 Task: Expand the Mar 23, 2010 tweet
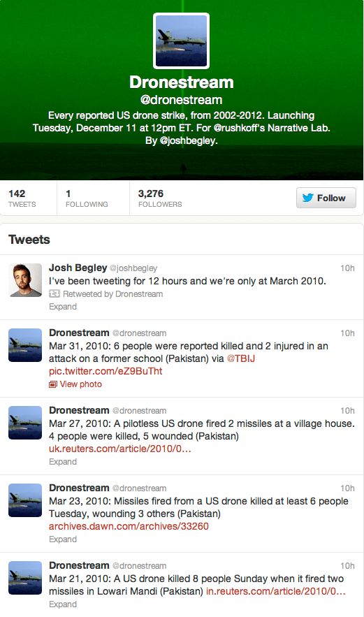(63, 539)
